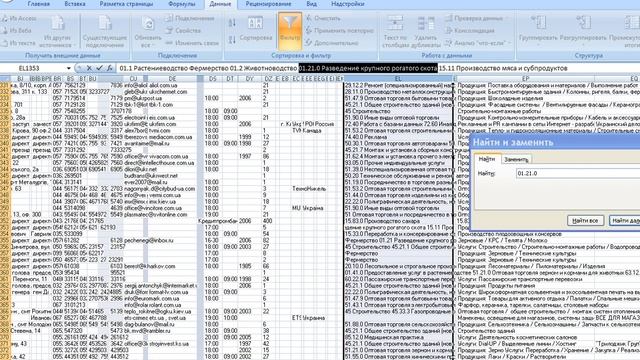Import data using Из текста
This screenshot has width=640, height=360.
(x=19, y=43)
